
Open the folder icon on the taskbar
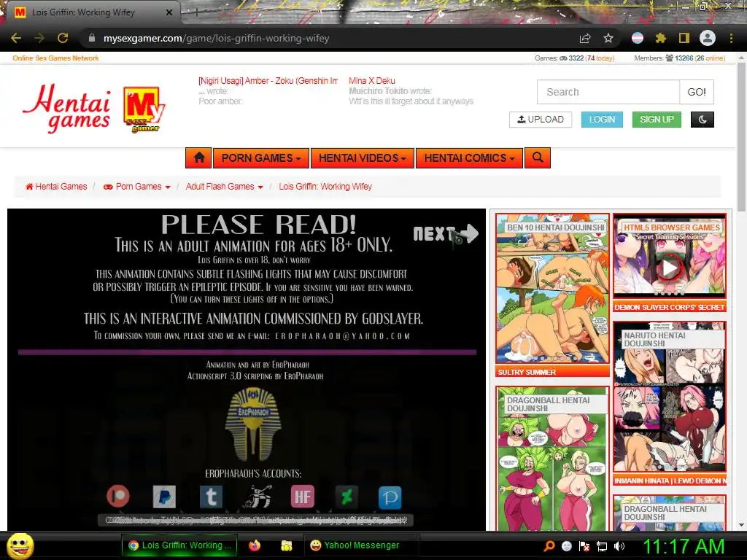click(x=286, y=545)
